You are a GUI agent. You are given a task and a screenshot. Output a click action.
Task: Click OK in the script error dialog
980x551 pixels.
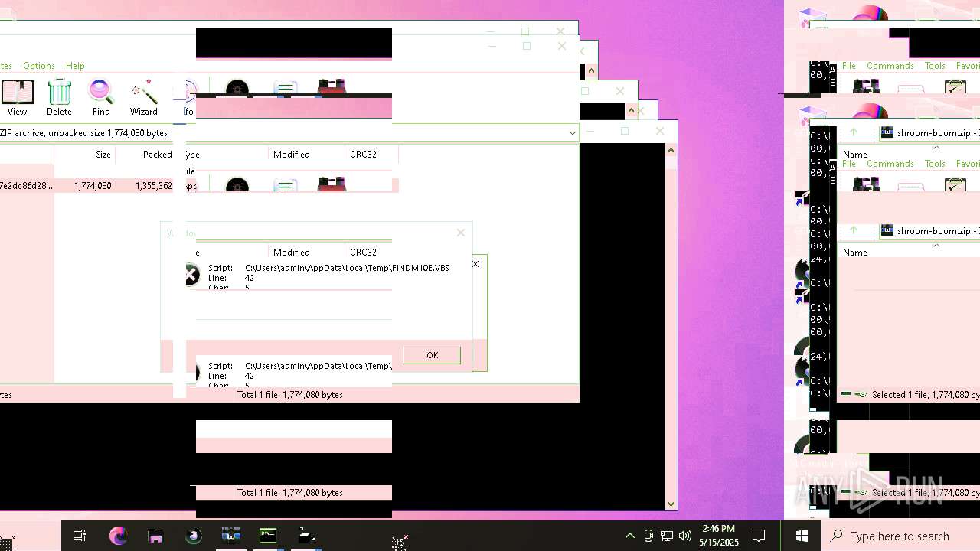432,355
